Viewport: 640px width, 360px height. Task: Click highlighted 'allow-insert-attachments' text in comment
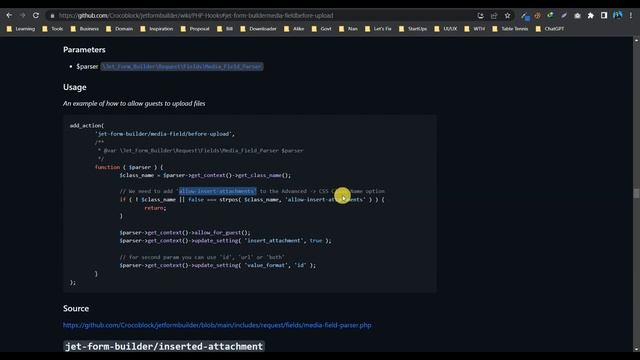[218, 191]
